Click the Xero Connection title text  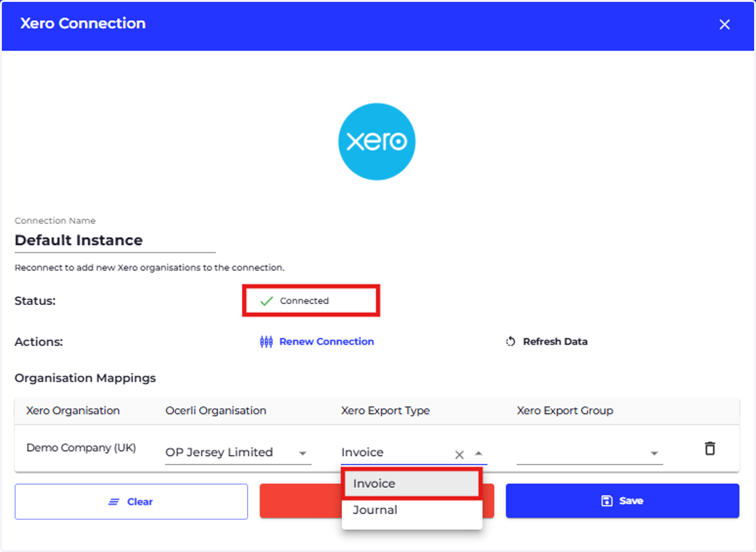click(83, 23)
